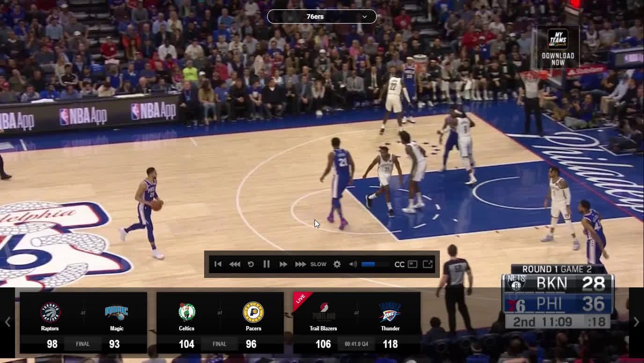
Task: Click the circular replay arrow icon
Action: click(251, 264)
